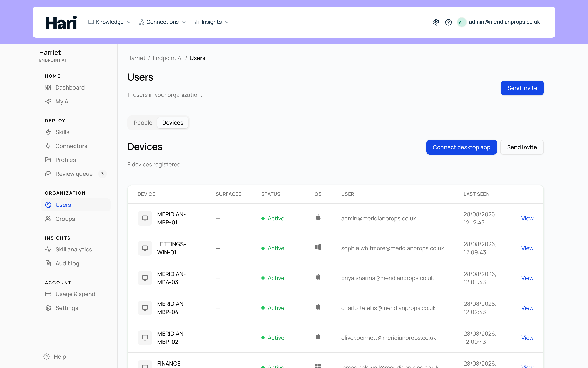Sort by the DEVICE column header
Image resolution: width=588 pixels, height=368 pixels.
pos(146,194)
